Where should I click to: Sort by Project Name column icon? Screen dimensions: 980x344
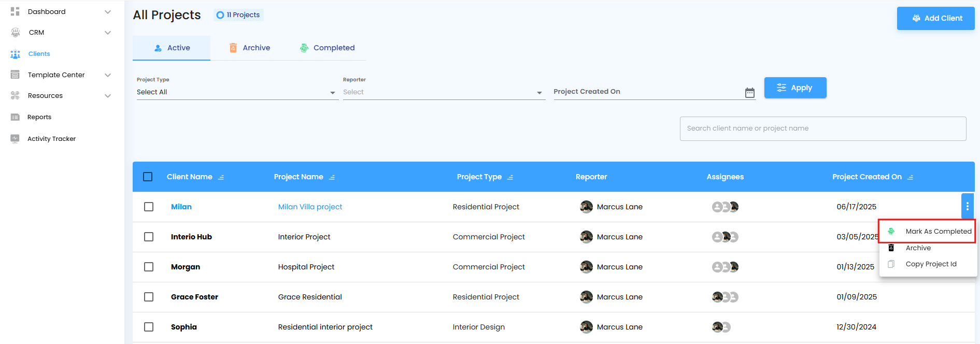(x=332, y=177)
